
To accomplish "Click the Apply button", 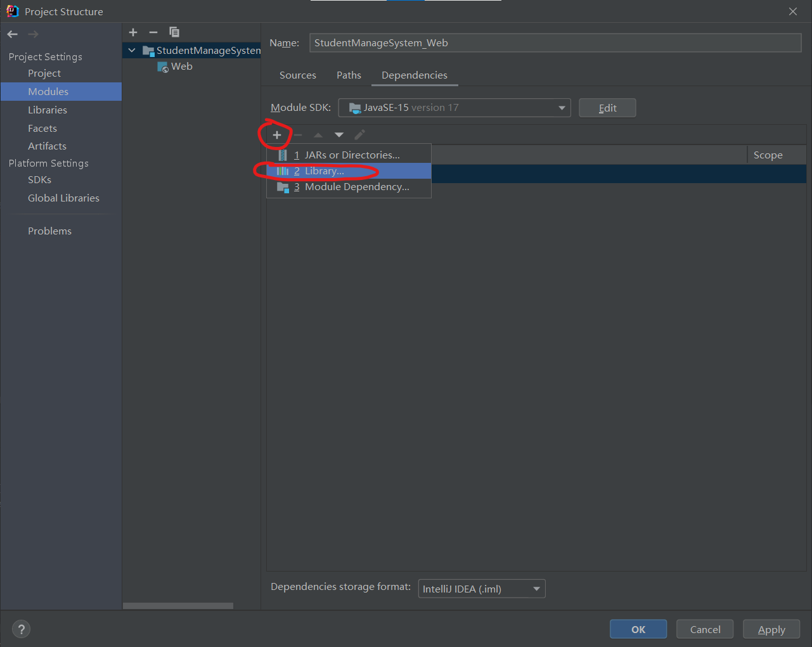I will [771, 629].
